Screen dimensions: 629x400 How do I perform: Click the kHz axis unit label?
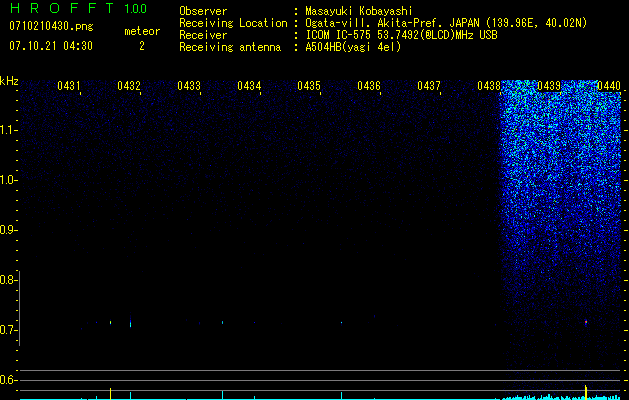tap(9, 81)
